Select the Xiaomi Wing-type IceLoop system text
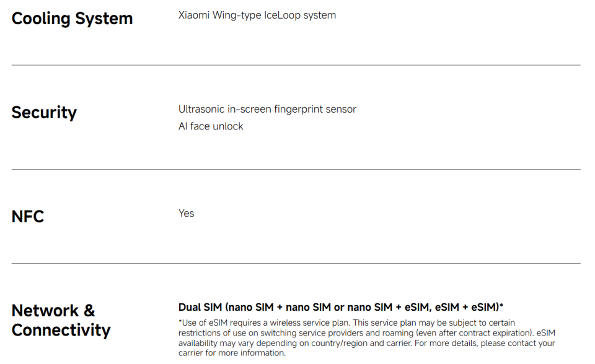This screenshot has width=595, height=364. coord(257,15)
